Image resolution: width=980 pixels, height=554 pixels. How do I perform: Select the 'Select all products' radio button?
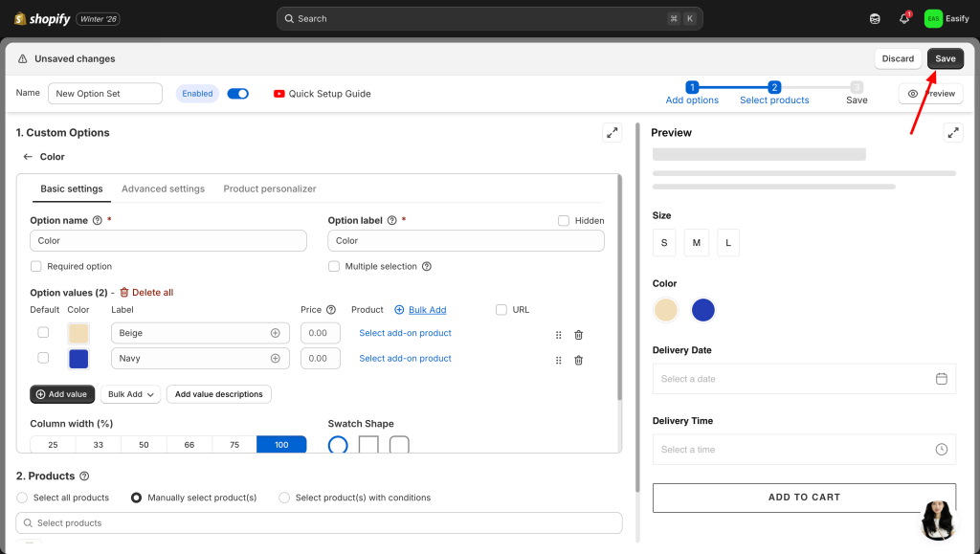tap(22, 498)
